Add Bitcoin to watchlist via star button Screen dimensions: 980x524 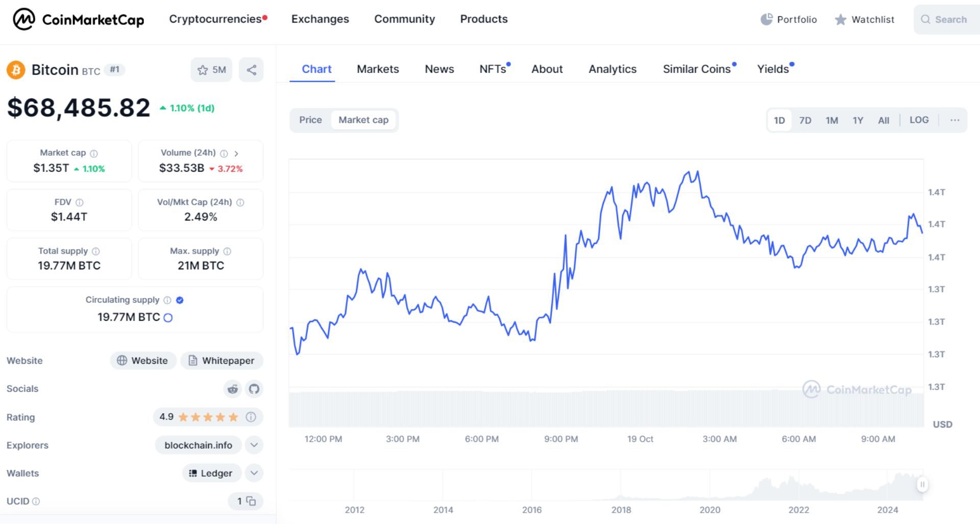click(x=211, y=70)
